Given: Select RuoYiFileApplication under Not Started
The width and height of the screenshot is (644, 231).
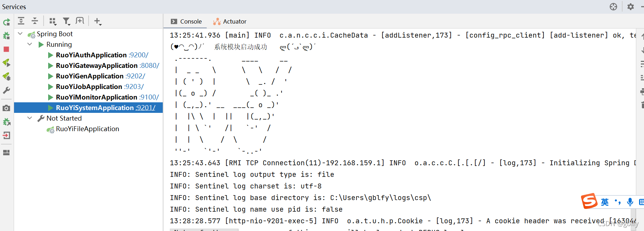Looking at the screenshot, I should click(88, 129).
